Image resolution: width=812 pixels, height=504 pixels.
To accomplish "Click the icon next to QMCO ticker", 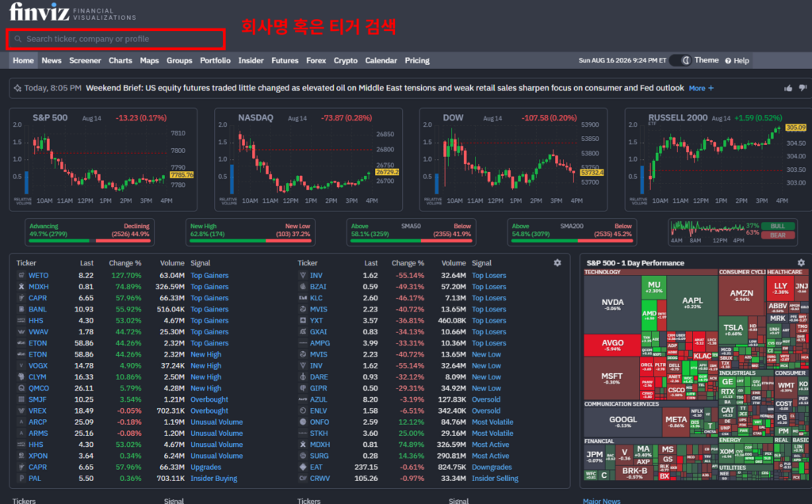I will 21,388.
